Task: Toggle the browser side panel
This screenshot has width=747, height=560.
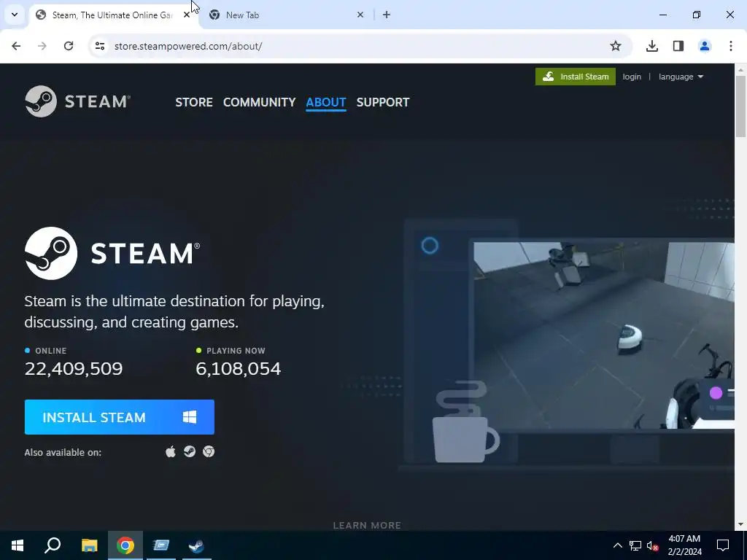Action: point(678,46)
